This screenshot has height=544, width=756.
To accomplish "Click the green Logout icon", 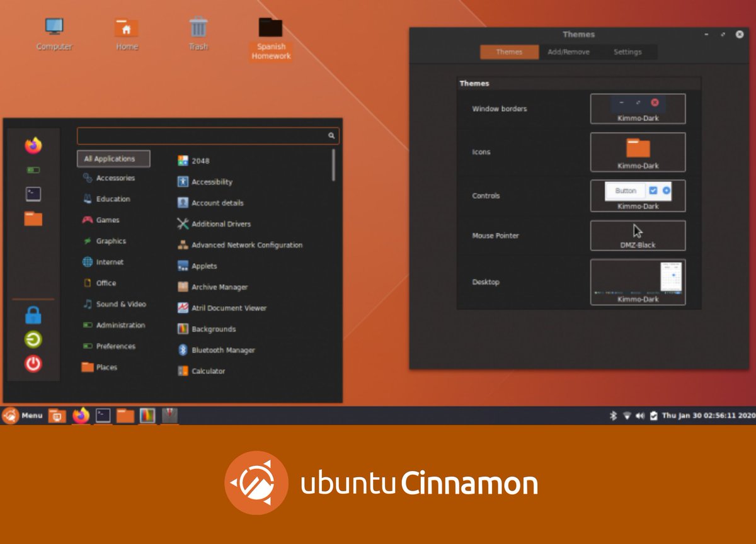I will point(33,340).
